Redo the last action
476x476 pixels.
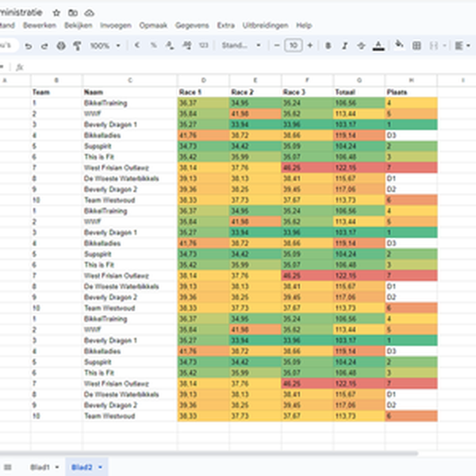44,46
